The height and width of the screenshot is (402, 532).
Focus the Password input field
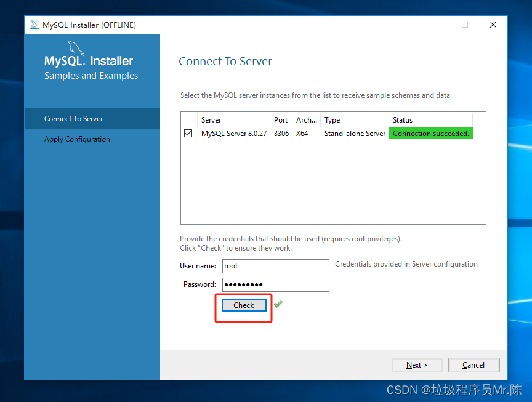(x=275, y=284)
